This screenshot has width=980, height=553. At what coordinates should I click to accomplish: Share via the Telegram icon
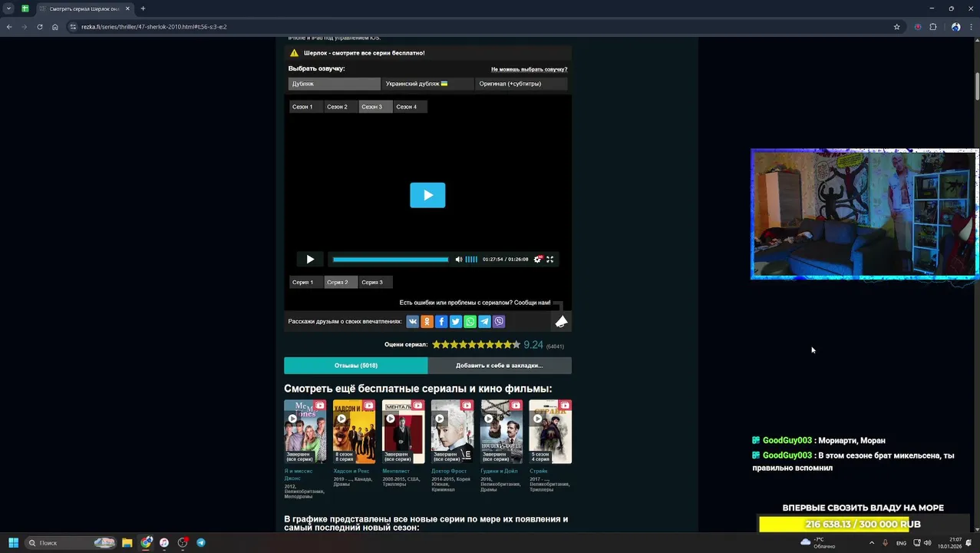point(484,322)
